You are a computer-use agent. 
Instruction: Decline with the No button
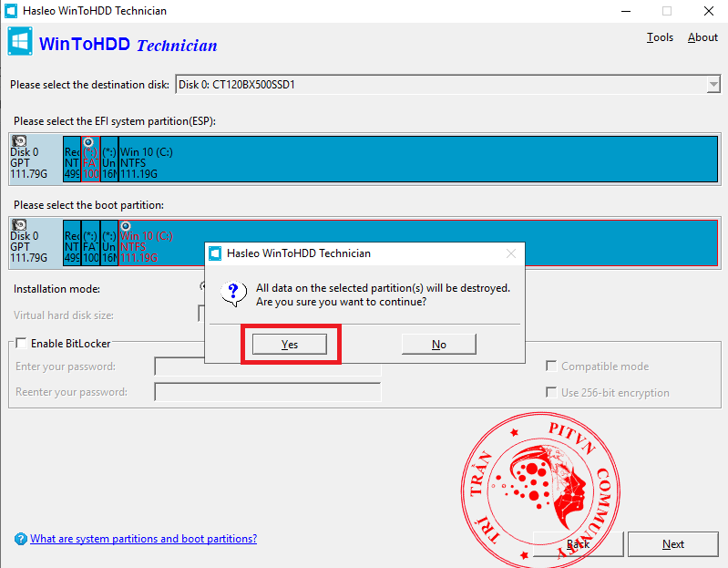(439, 344)
